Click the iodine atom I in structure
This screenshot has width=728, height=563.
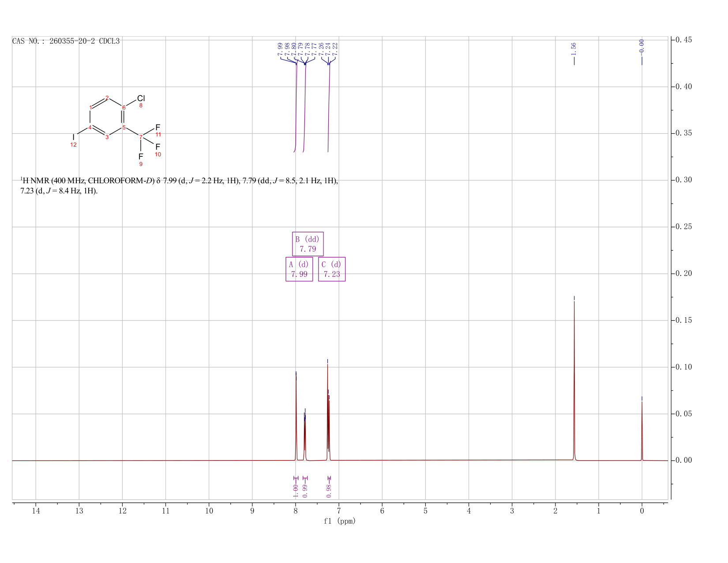tap(73, 137)
